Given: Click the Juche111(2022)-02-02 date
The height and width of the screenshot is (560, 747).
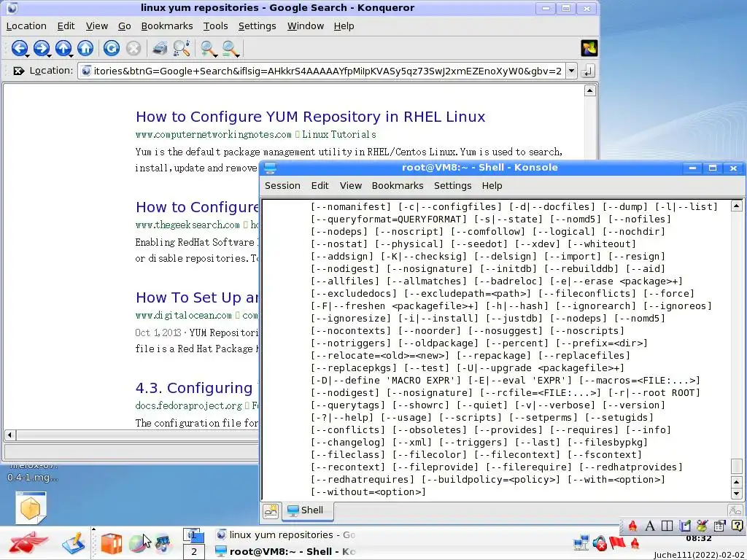Looking at the screenshot, I should (700, 555).
